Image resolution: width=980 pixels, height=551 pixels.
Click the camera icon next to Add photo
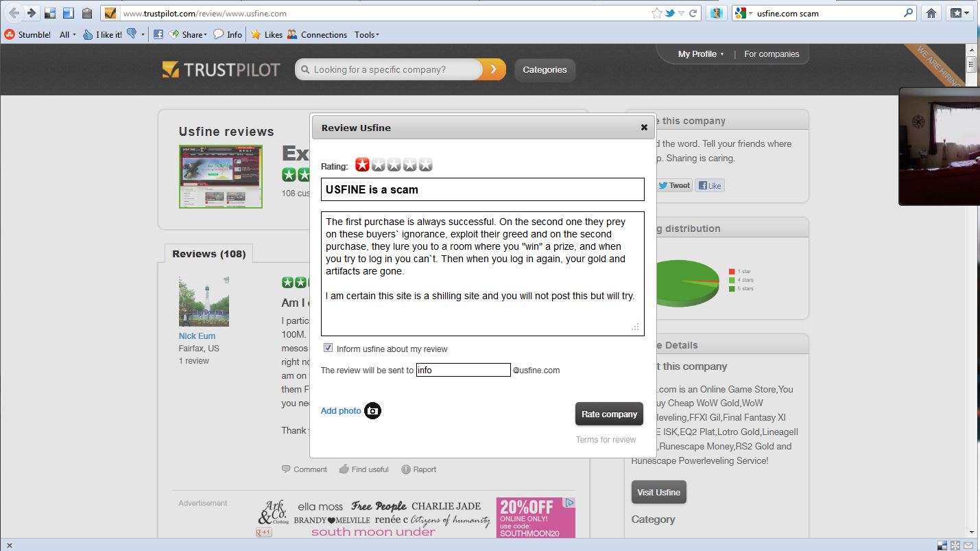point(372,410)
